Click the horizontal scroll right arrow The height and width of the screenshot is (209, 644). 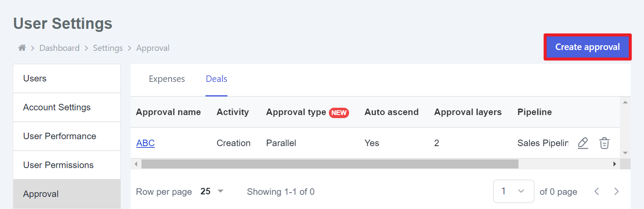[615, 164]
